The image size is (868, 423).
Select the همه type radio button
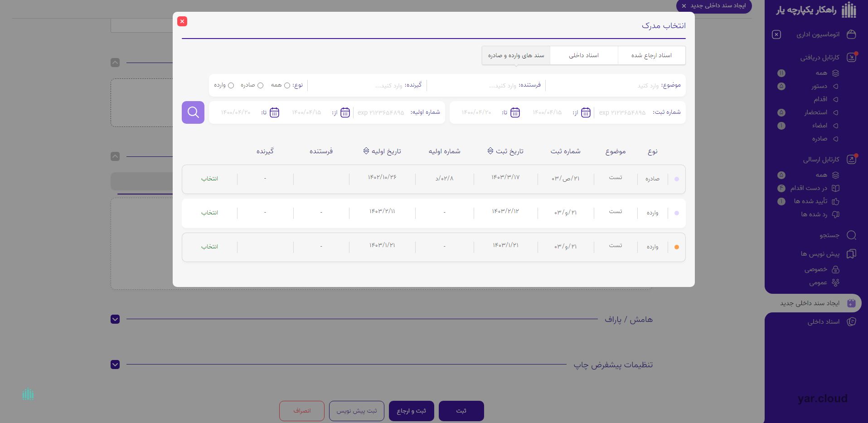(x=287, y=85)
